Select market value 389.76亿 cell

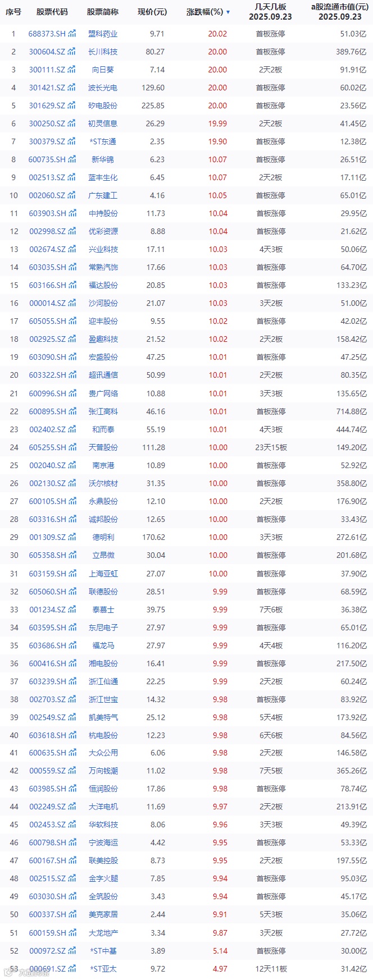pyautogui.click(x=351, y=52)
